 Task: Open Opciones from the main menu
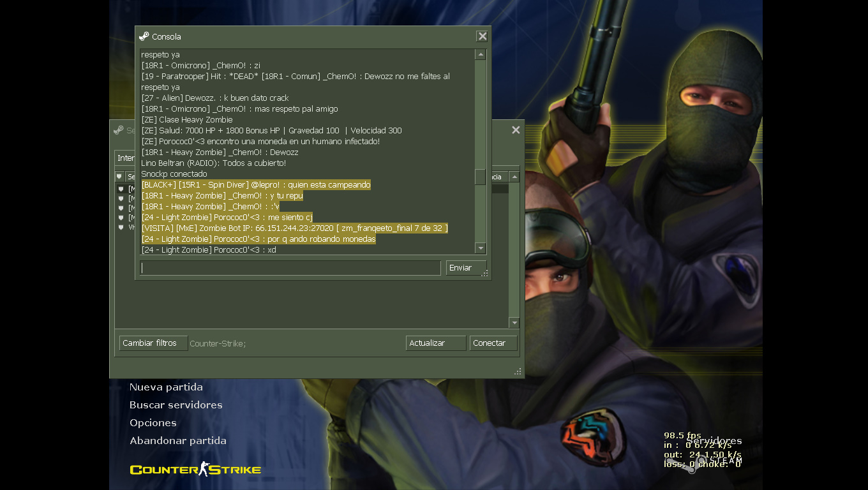pos(153,423)
